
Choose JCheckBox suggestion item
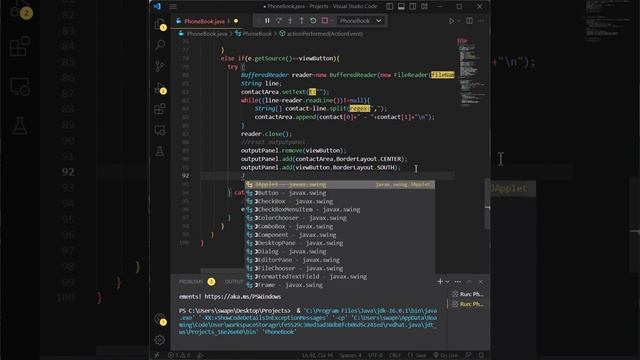coord(340,201)
